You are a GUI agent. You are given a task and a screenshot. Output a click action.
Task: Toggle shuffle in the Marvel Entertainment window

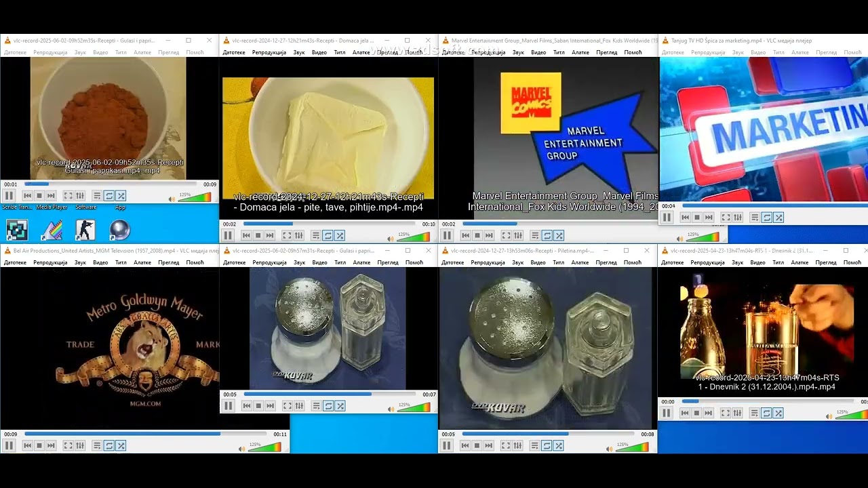(x=559, y=235)
